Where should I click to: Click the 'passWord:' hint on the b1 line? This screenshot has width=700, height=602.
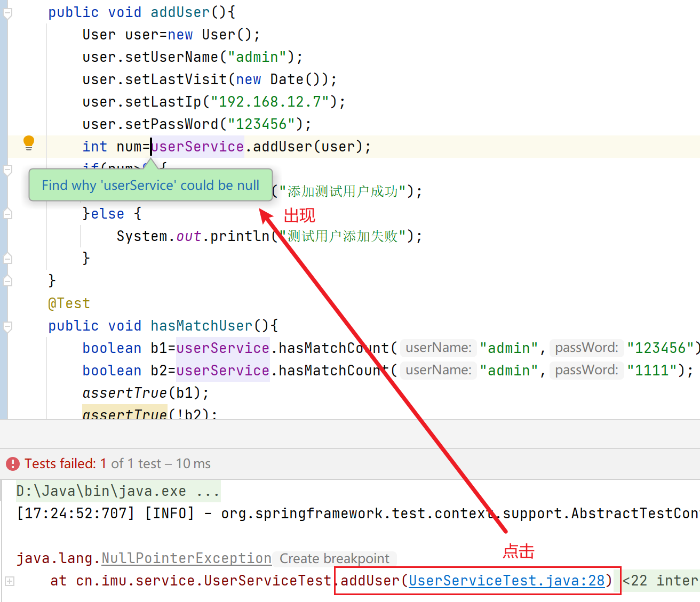point(586,348)
